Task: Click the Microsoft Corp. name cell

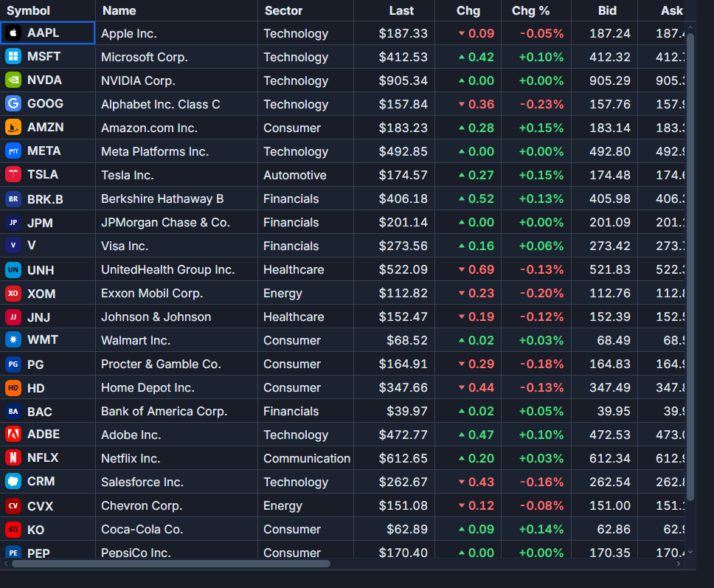Action: click(x=176, y=57)
